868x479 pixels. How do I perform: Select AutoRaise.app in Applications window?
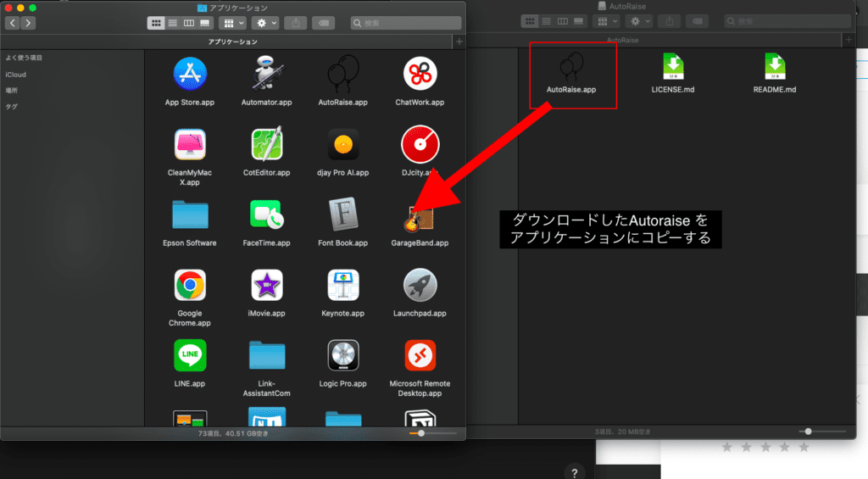point(343,74)
